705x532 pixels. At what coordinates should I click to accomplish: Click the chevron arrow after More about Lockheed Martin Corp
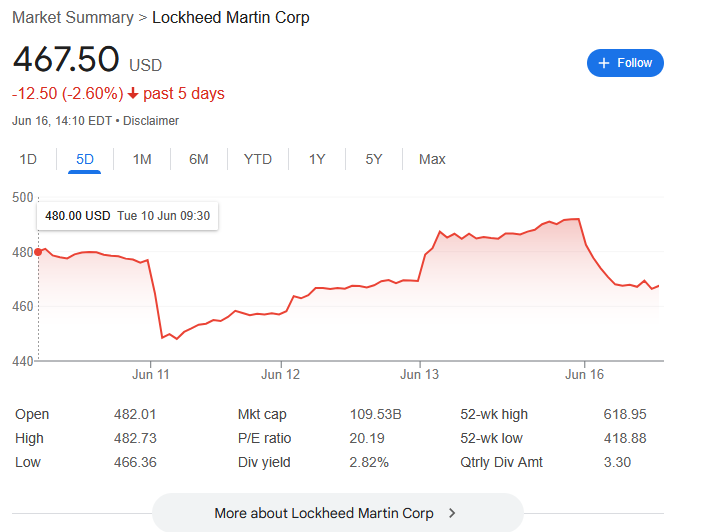[x=452, y=513]
